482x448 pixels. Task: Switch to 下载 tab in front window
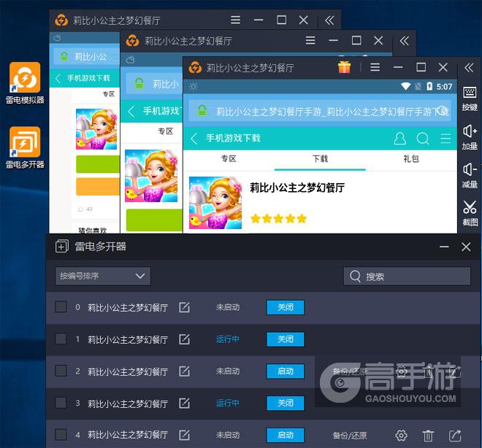coord(320,159)
